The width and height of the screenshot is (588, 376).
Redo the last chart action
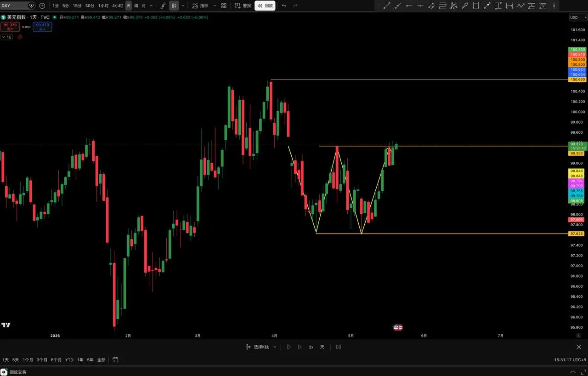click(295, 6)
